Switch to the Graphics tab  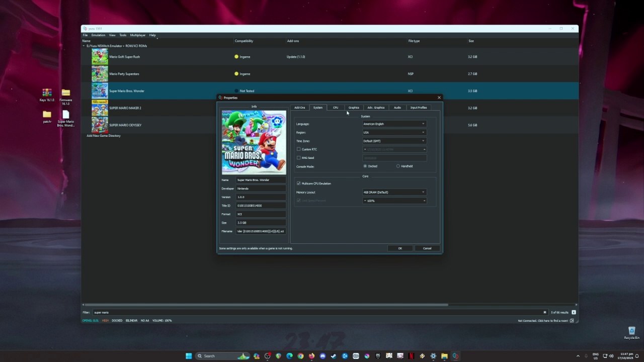coord(354,108)
